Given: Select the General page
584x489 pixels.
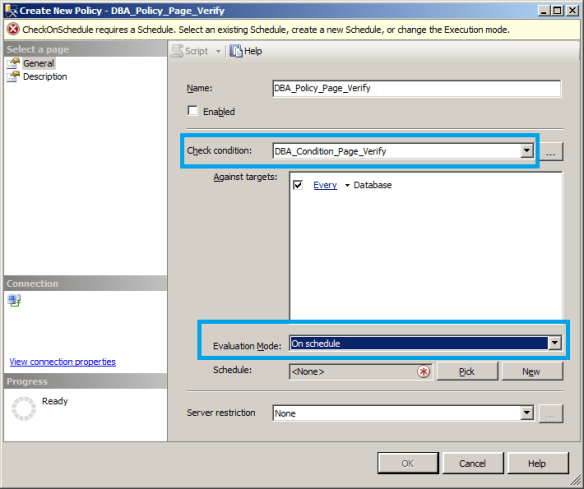Looking at the screenshot, I should 39,63.
